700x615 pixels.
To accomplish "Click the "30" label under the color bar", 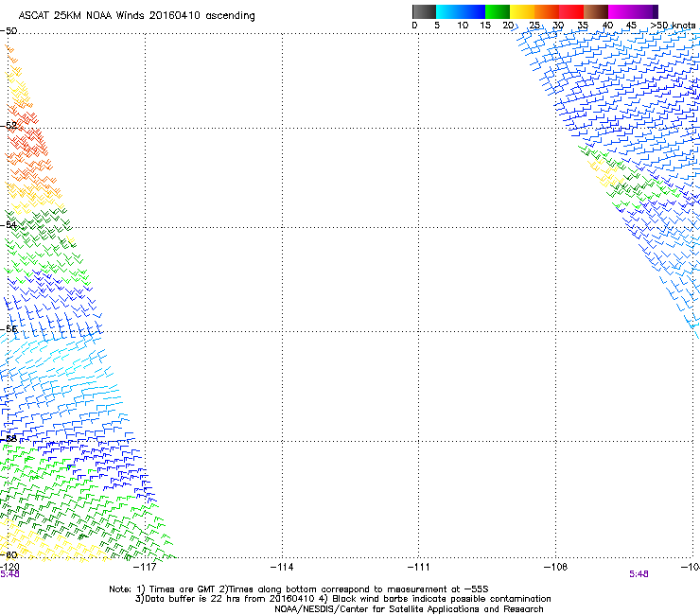I will pos(558,26).
